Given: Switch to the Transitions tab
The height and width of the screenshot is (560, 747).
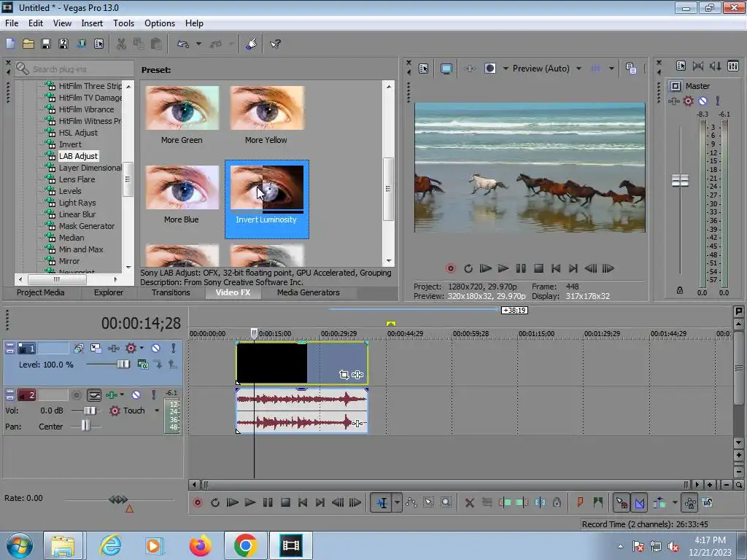Looking at the screenshot, I should tap(171, 292).
